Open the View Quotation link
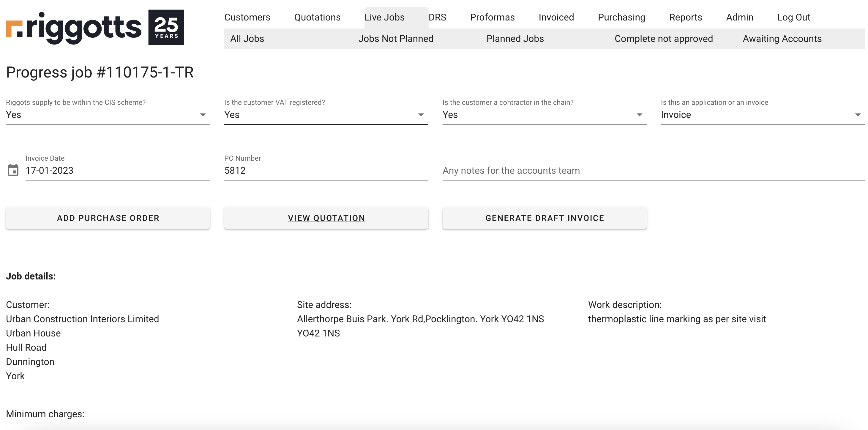868x430 pixels. tap(326, 218)
